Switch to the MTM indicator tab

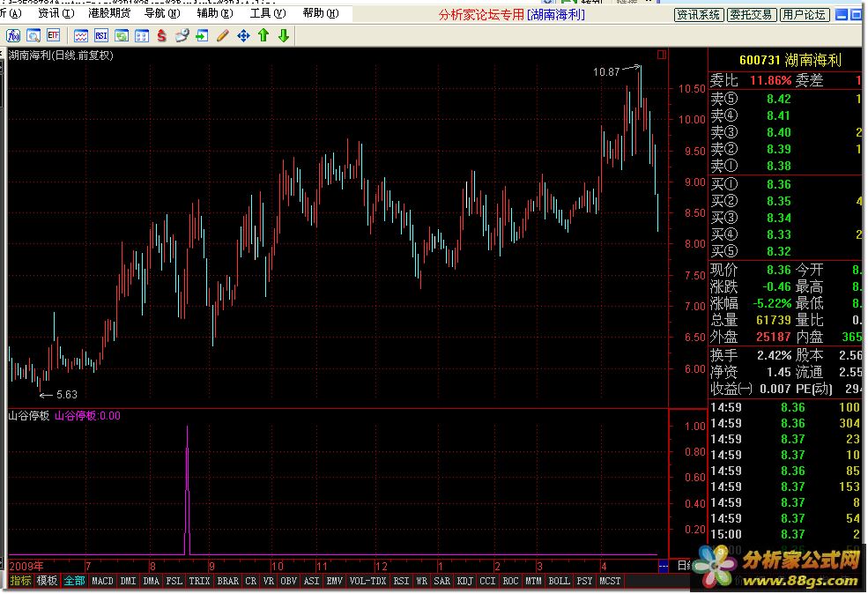pos(534,581)
